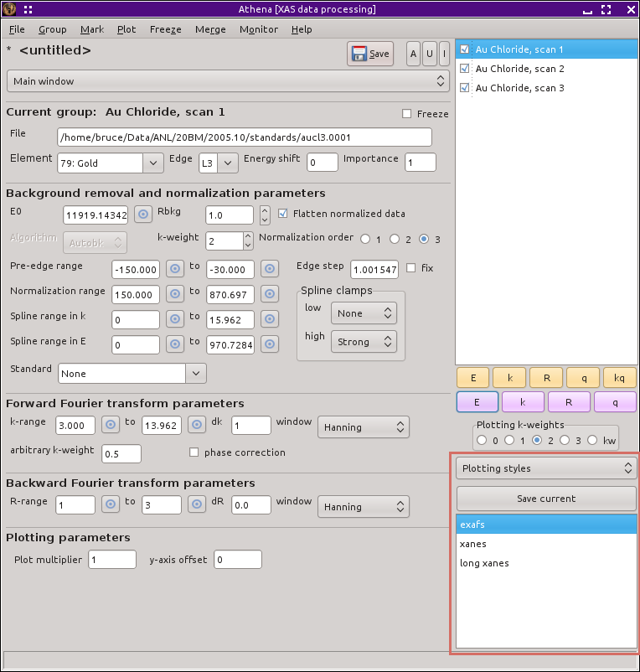The width and height of the screenshot is (640, 672).
Task: Unmark Au Chloride, scan 2 checkbox
Action: pos(464,69)
